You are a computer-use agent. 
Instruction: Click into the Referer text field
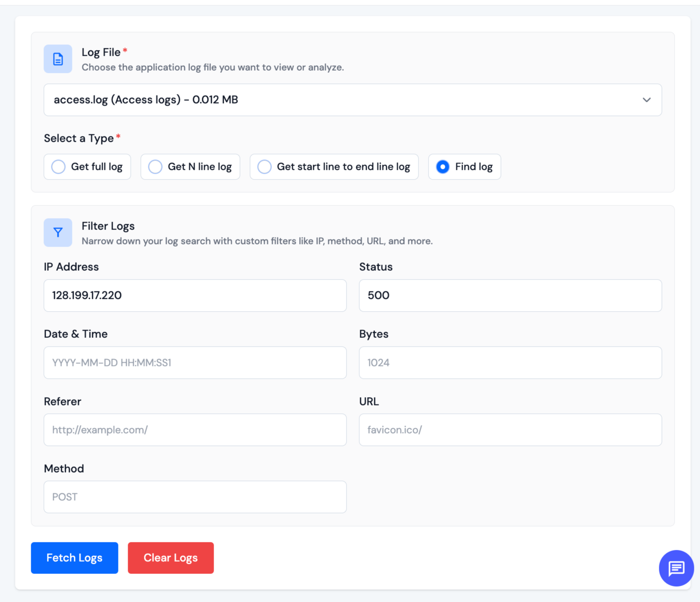(x=195, y=430)
